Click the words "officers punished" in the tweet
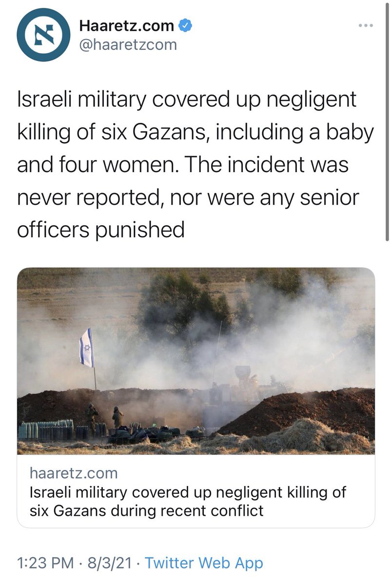This screenshot has width=392, height=585. 101,229
